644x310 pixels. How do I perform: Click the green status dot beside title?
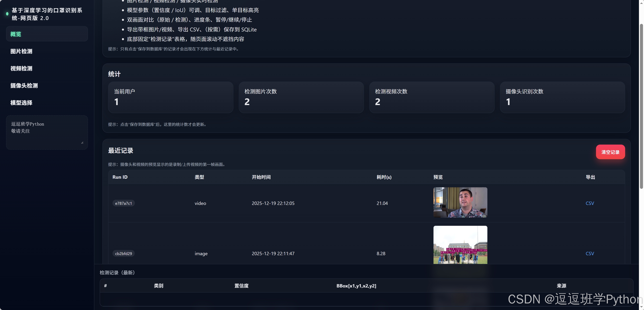tap(7, 14)
